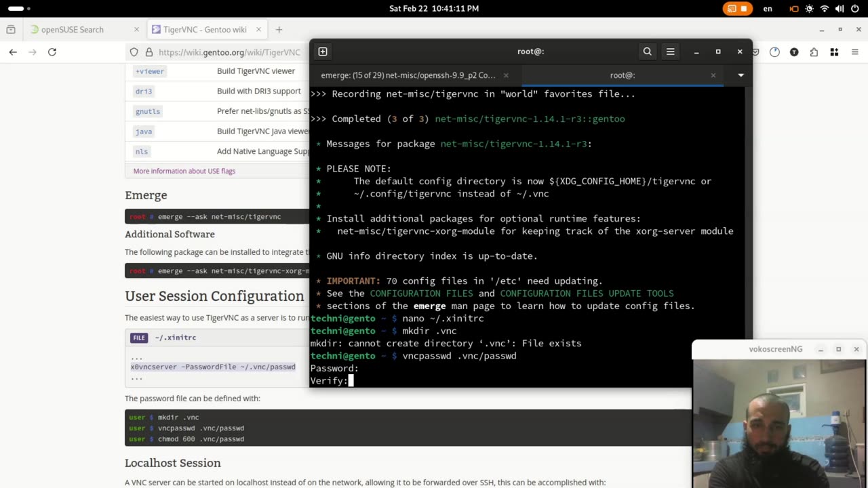Screen dimensions: 868x488
Task: Click the tracking protection shield icon
Action: pyautogui.click(x=134, y=52)
